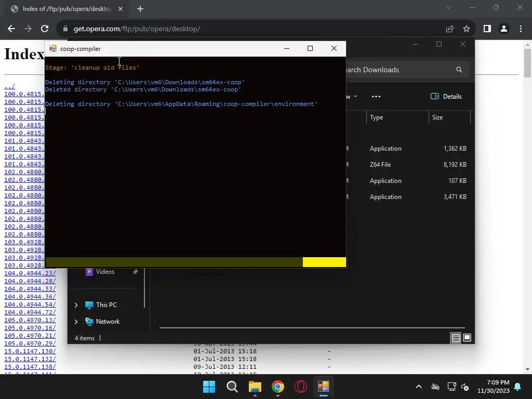Image resolution: width=532 pixels, height=399 pixels.
Task: Switch File Explorer to large thumbnails view
Action: [x=467, y=338]
